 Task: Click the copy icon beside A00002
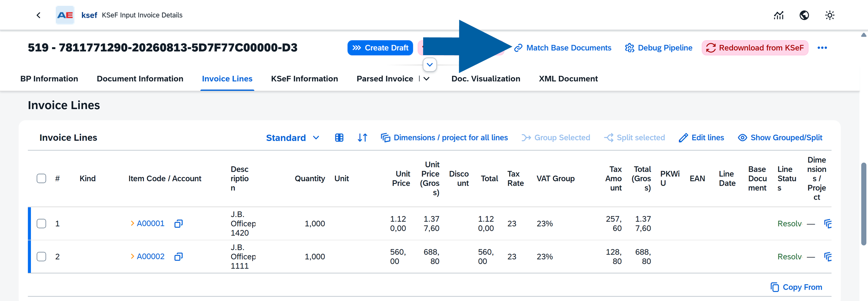click(179, 257)
